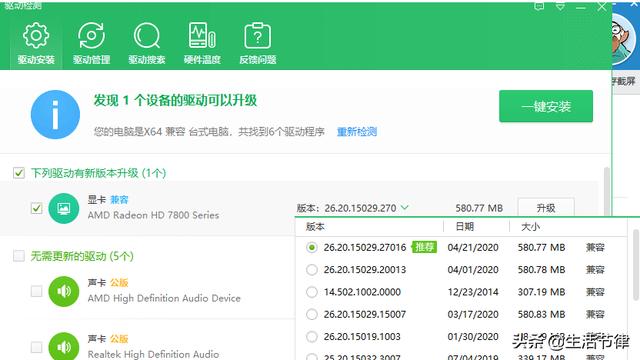The width and height of the screenshot is (640, 360).
Task: Click AMD Radeon HD 7800 Series text
Action: point(153,215)
